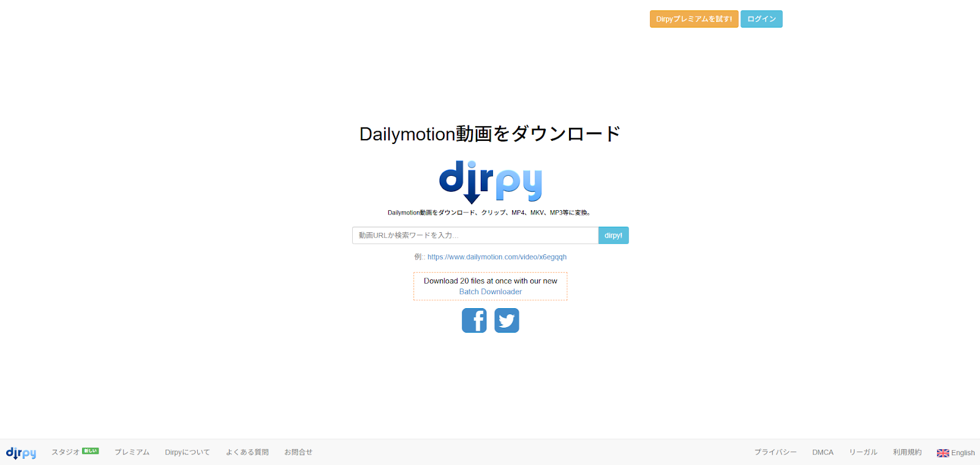Open プライバシー link in the footer

pyautogui.click(x=775, y=452)
